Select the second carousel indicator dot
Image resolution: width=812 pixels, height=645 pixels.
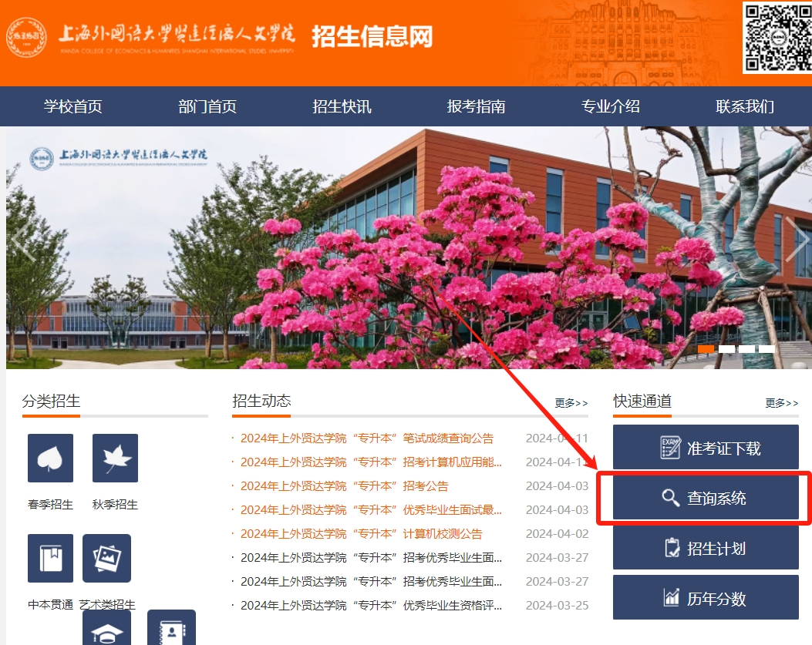(x=726, y=349)
